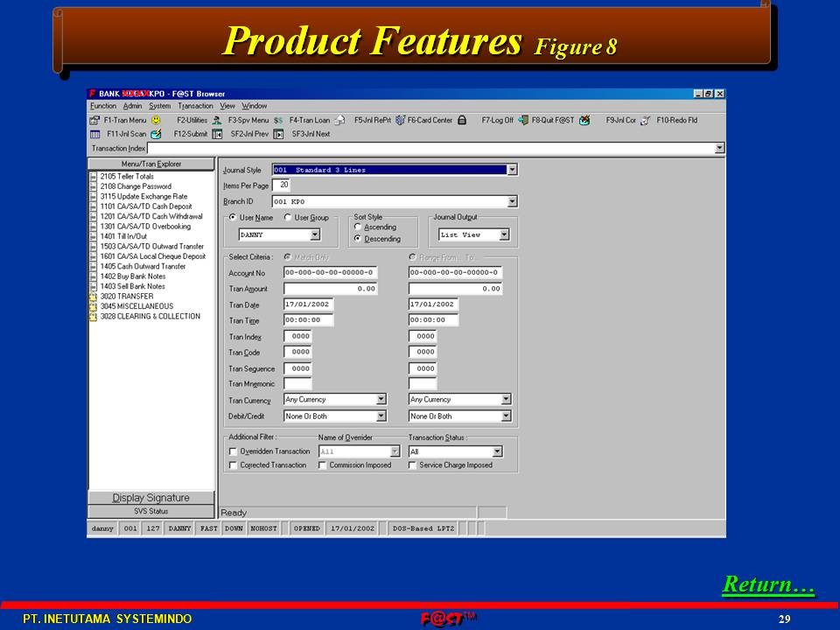Enable the Overridden Transaction checkbox
Viewport: 840px width, 630px height.
pos(233,451)
